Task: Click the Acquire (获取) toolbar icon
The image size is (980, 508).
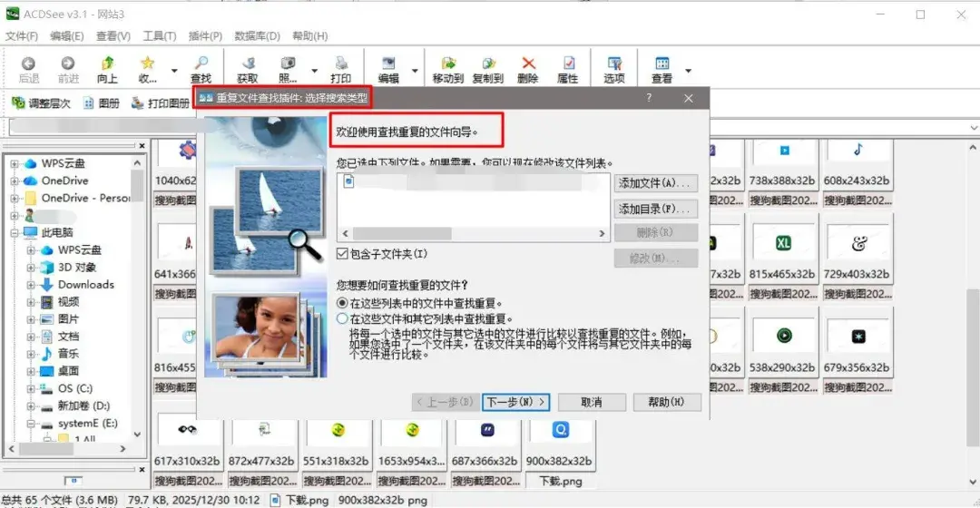Action: click(248, 69)
